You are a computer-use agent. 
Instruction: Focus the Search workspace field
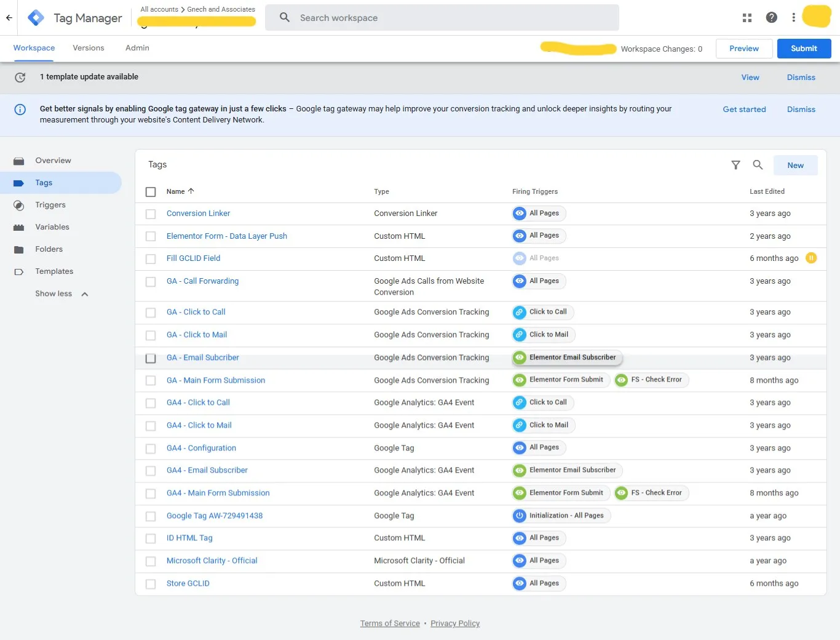pyautogui.click(x=442, y=18)
